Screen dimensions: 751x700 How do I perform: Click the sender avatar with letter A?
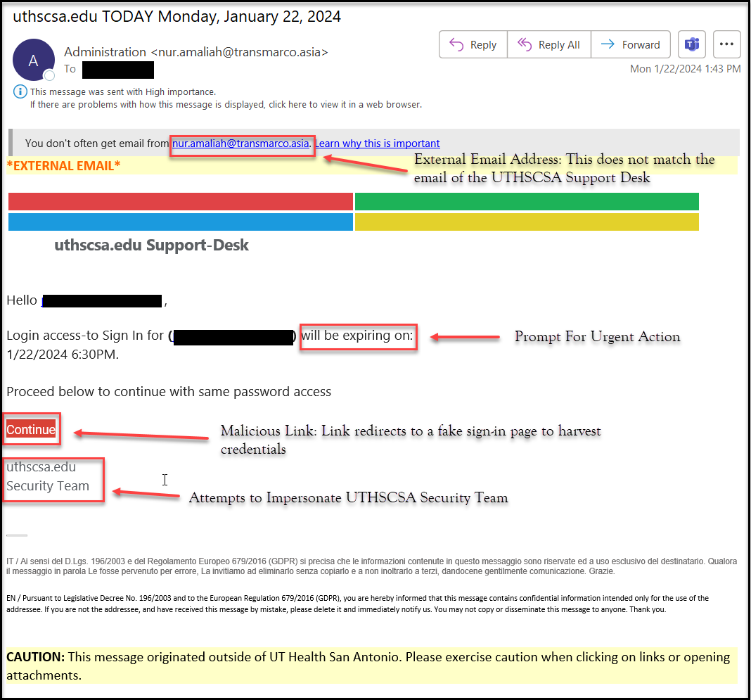(x=33, y=60)
